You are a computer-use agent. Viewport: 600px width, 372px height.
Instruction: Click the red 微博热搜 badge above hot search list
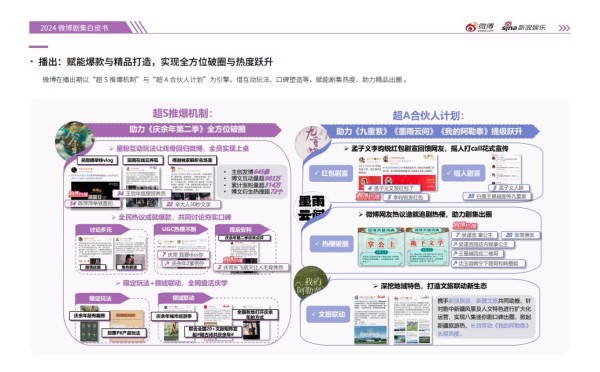coord(465,225)
